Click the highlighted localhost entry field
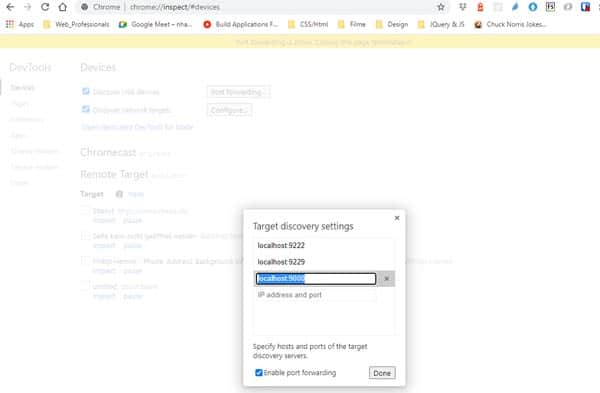The width and height of the screenshot is (600, 393). pyautogui.click(x=316, y=279)
